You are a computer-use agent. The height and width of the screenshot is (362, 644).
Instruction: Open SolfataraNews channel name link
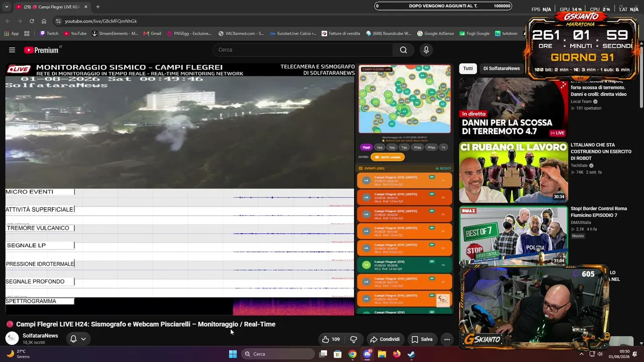pyautogui.click(x=40, y=336)
